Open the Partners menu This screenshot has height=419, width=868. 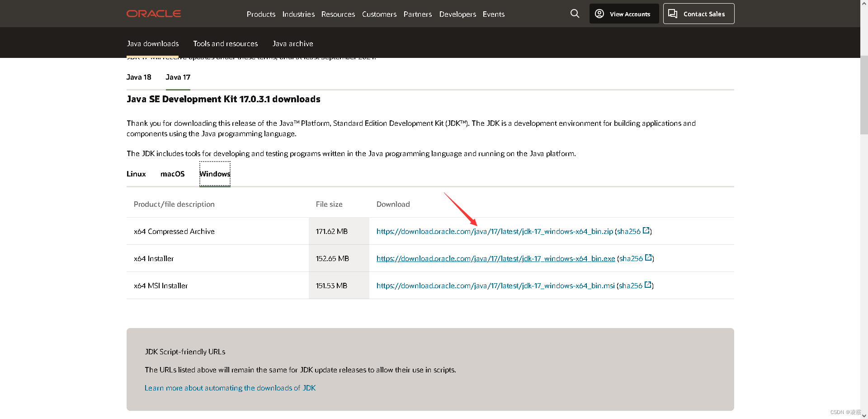418,14
